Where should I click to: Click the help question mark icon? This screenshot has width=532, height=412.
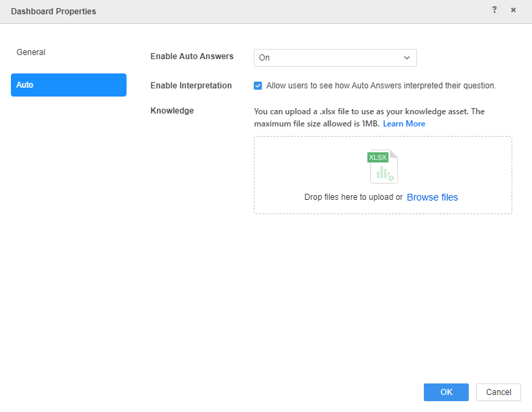[495, 10]
